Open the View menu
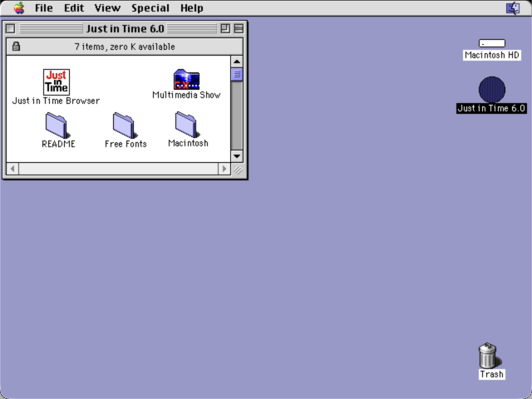 107,7
